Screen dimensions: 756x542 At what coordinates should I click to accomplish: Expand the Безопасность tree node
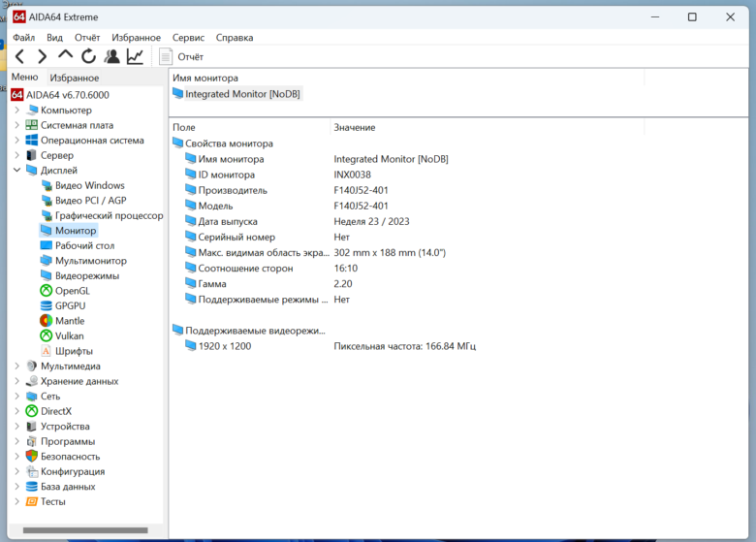pyautogui.click(x=16, y=456)
